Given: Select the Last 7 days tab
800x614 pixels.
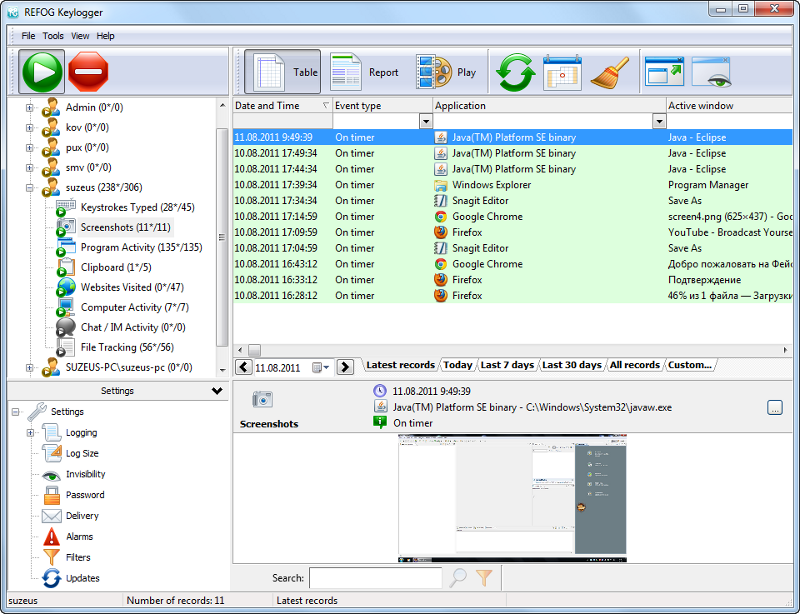Looking at the screenshot, I should tap(507, 365).
